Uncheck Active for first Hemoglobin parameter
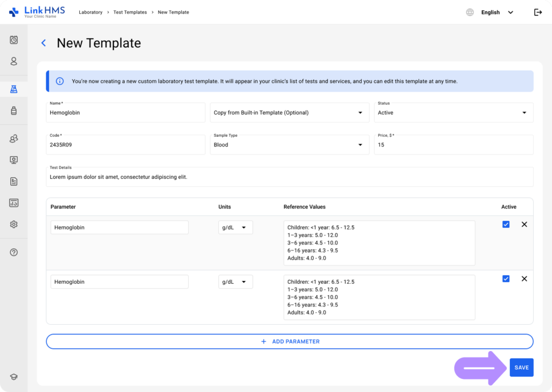 (506, 225)
